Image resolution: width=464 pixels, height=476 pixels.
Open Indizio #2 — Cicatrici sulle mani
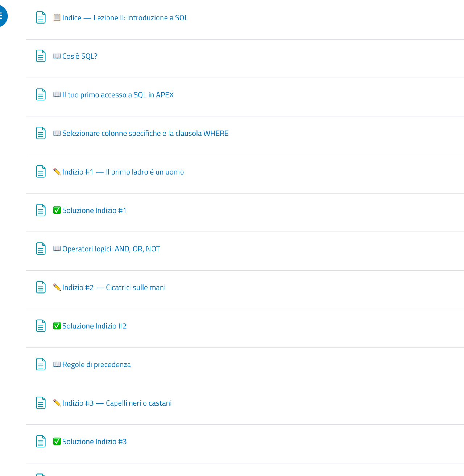[x=109, y=287]
